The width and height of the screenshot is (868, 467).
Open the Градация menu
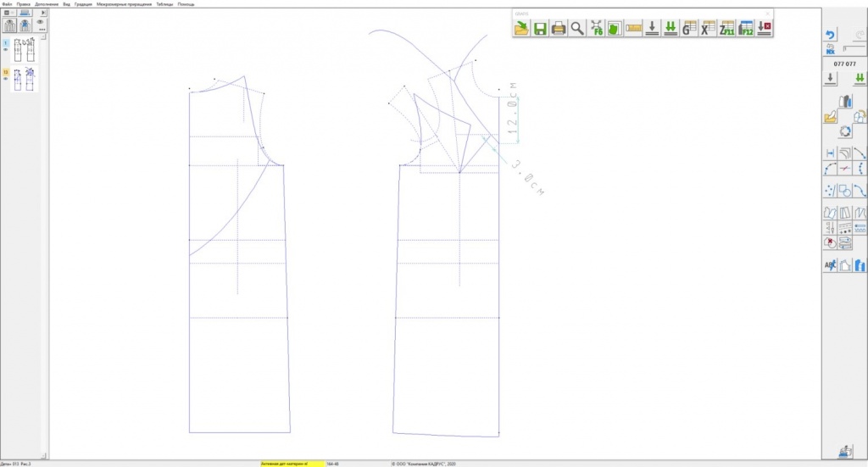[x=83, y=4]
